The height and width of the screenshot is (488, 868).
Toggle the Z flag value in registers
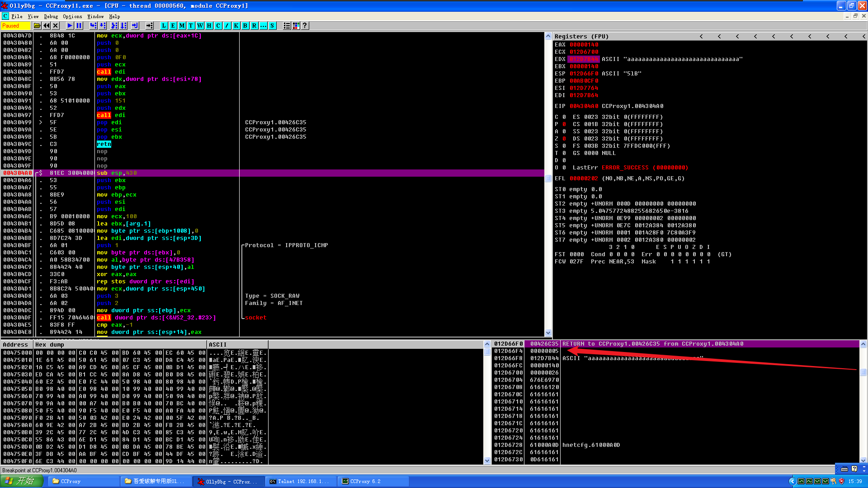564,139
